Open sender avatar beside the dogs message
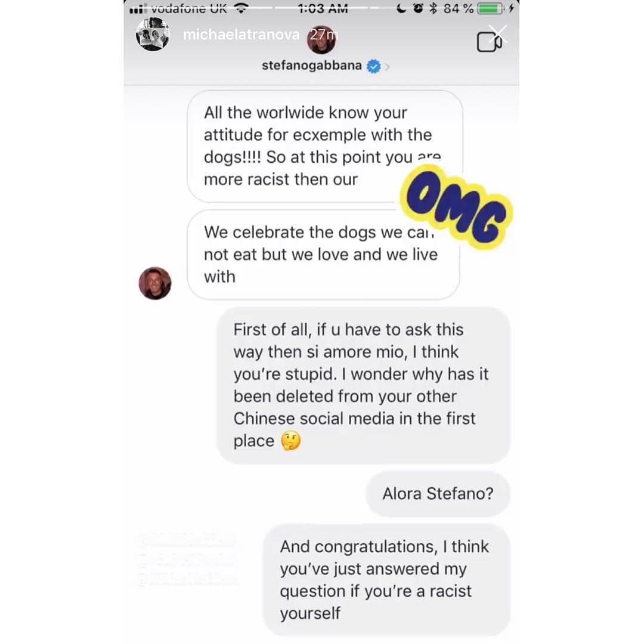The width and height of the screenshot is (644, 644). coord(155,283)
